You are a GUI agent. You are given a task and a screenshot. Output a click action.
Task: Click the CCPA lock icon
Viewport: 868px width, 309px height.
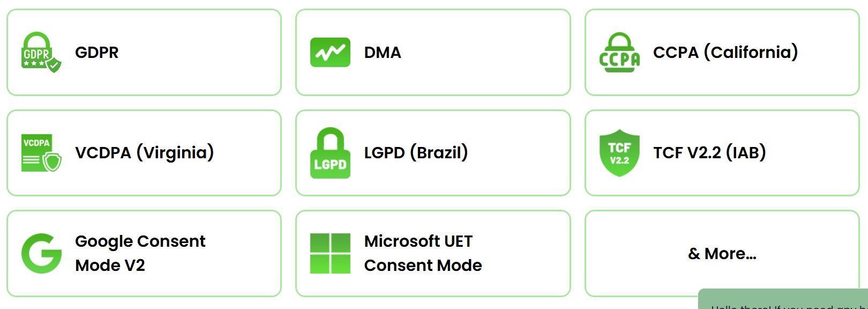[619, 52]
